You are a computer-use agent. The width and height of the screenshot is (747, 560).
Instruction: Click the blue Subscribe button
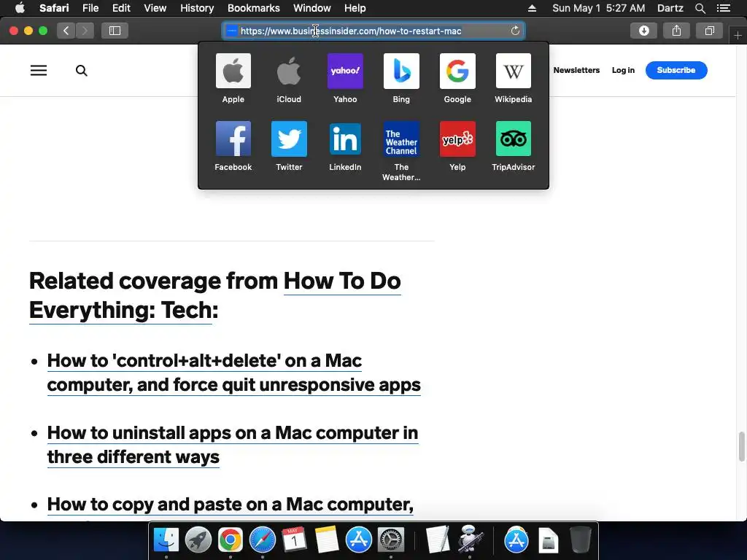[676, 70]
